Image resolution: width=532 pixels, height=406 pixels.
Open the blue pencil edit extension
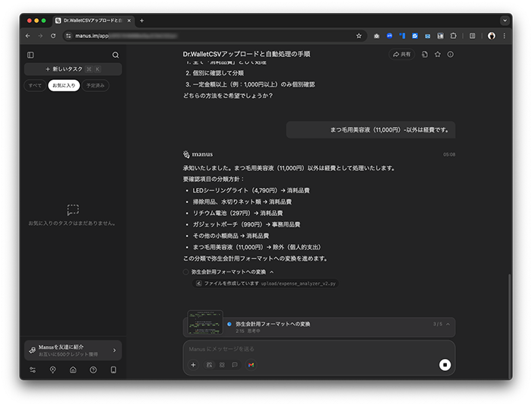click(x=415, y=36)
